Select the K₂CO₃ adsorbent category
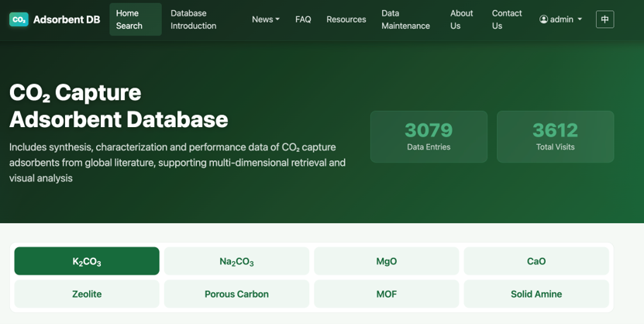Viewport: 644px width, 324px height. tap(87, 261)
